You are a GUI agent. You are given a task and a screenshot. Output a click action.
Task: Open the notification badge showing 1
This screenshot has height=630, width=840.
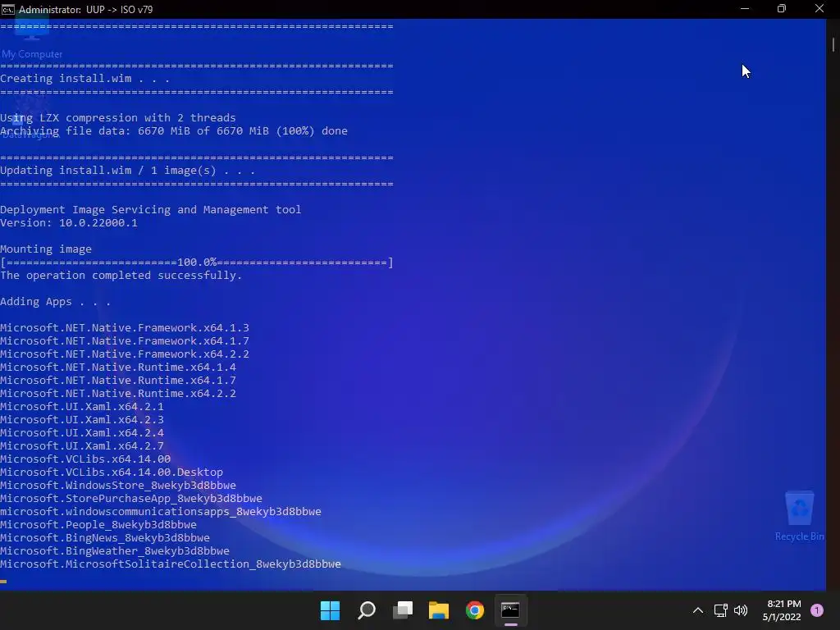[x=817, y=610]
